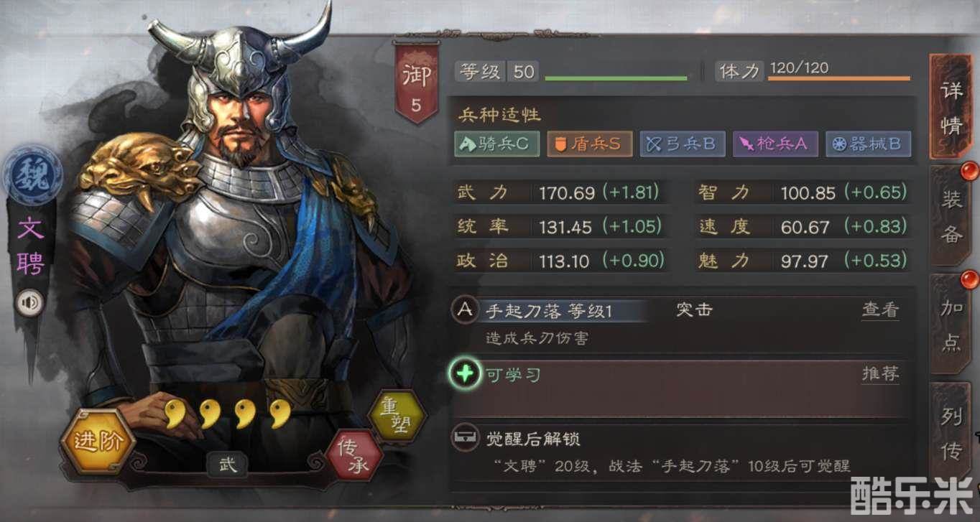Select the 骑兵C troop type badge
This screenshot has height=522, width=980.
[496, 144]
